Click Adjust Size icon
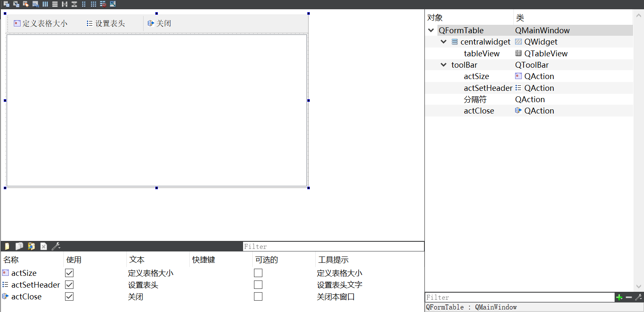 click(113, 4)
